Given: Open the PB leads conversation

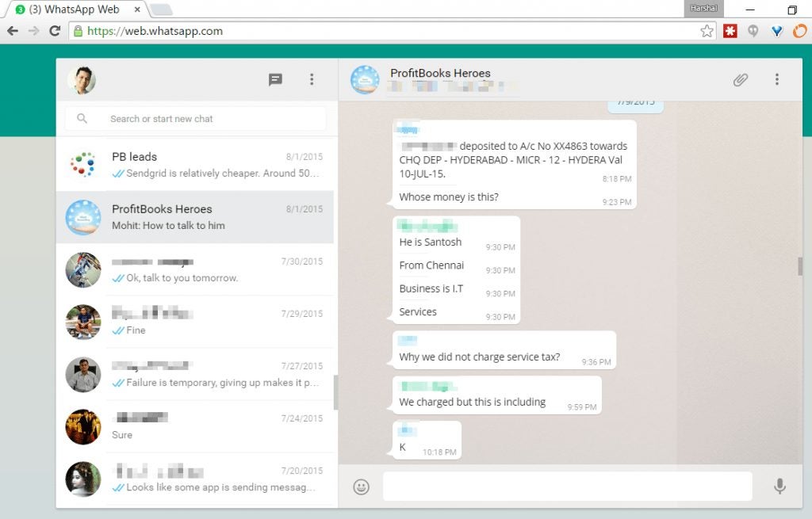Looking at the screenshot, I should 194,164.
